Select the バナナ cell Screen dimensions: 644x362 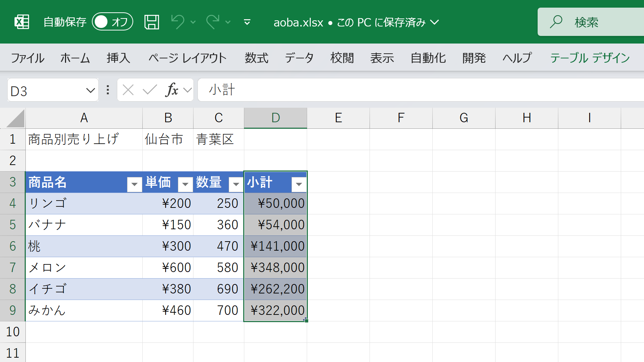(84, 225)
